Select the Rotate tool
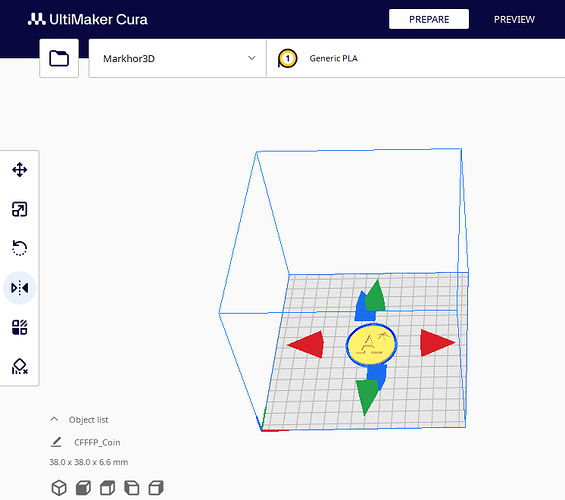The height and width of the screenshot is (500, 565). pyautogui.click(x=19, y=248)
